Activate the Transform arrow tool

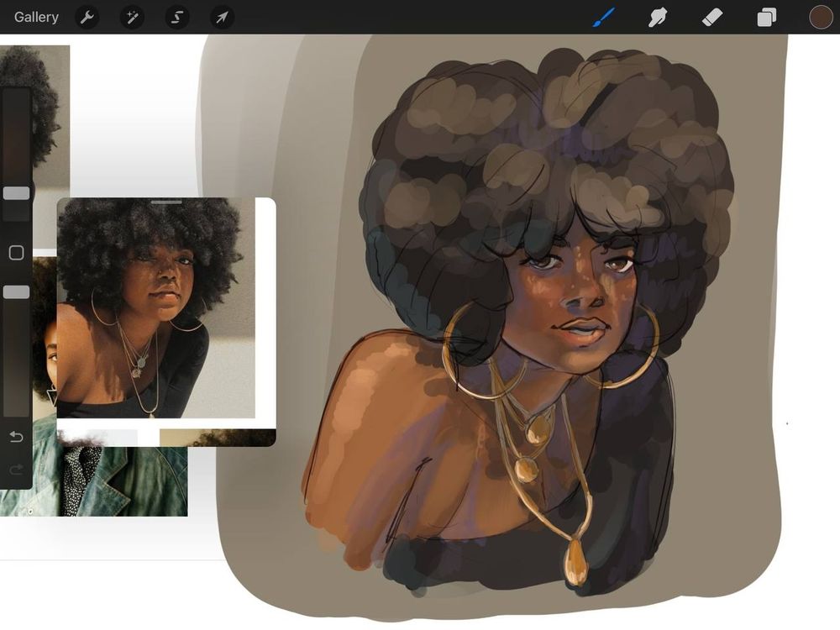point(222,18)
